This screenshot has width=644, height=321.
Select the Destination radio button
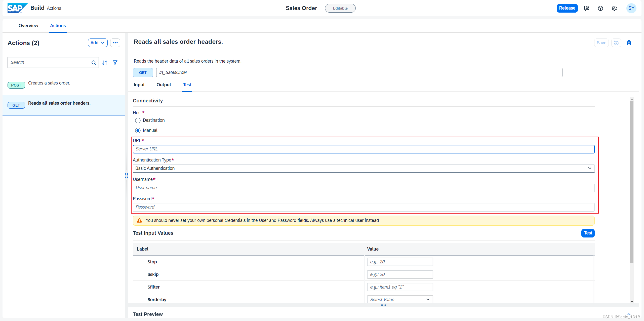(138, 121)
